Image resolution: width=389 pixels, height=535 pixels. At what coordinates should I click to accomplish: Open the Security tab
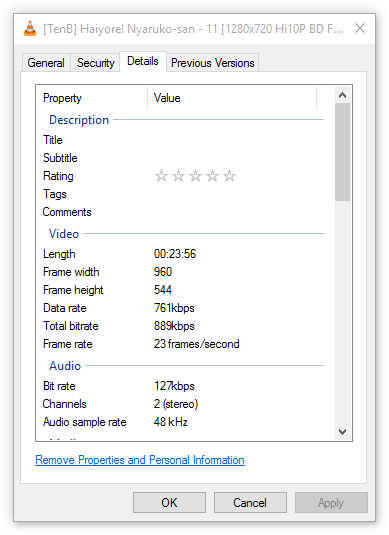point(96,63)
